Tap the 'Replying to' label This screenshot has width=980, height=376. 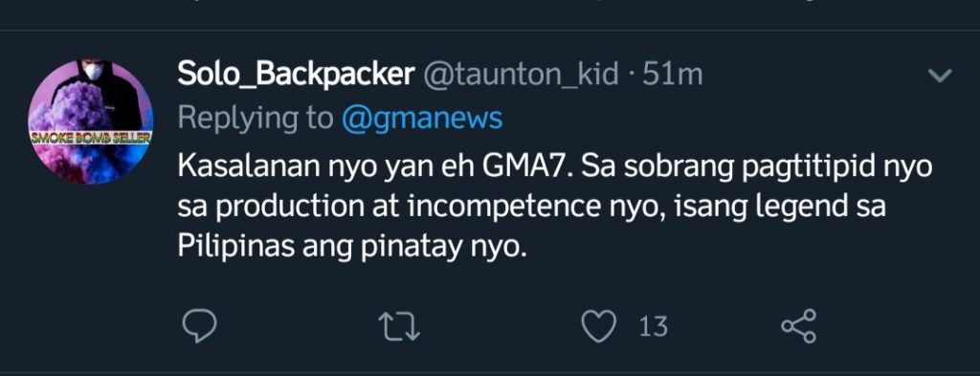click(x=256, y=118)
